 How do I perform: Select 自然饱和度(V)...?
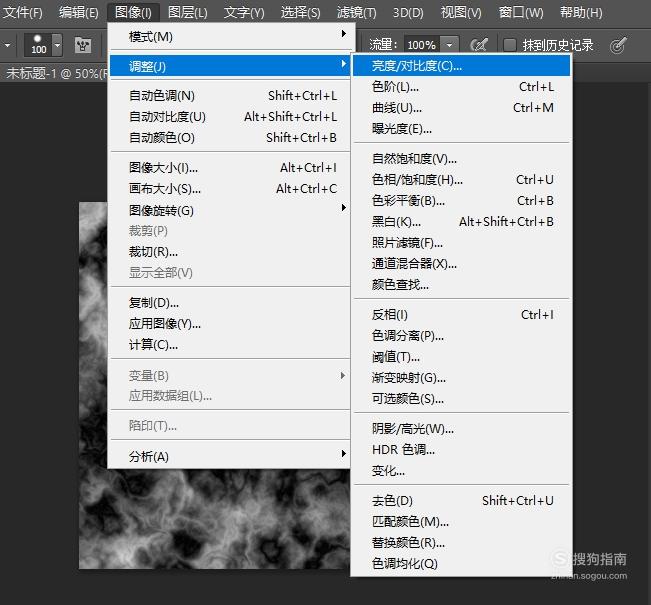(x=461, y=159)
